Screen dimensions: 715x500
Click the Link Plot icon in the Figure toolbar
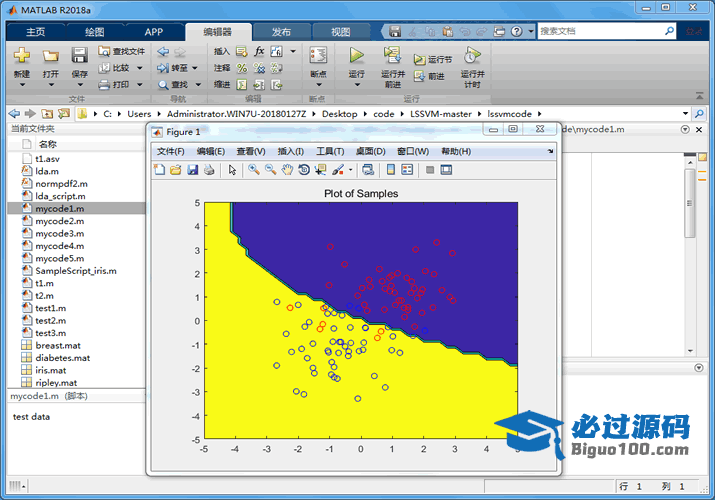368,170
